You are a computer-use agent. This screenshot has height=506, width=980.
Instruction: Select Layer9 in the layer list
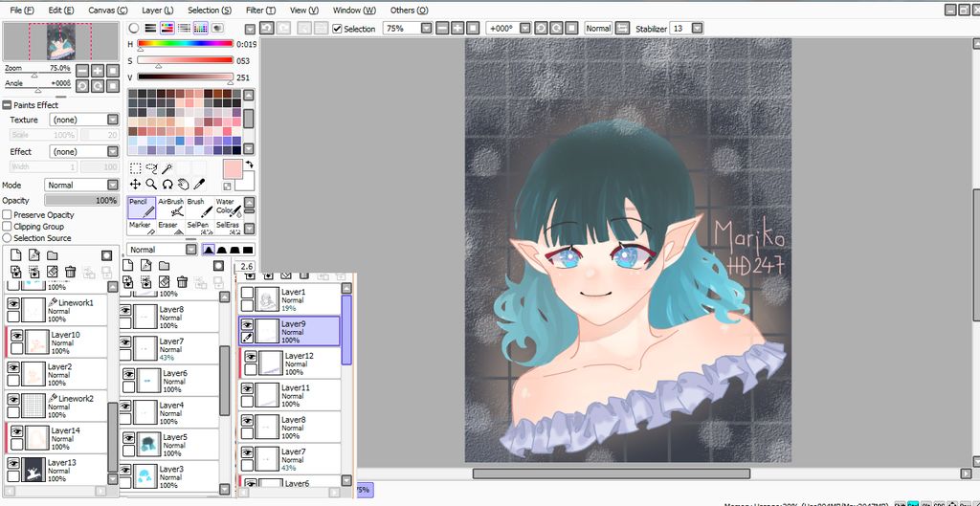(289, 331)
